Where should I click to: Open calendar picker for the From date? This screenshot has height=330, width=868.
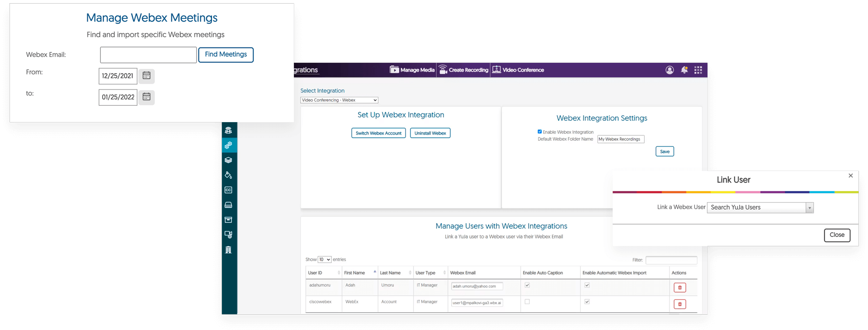tap(146, 76)
